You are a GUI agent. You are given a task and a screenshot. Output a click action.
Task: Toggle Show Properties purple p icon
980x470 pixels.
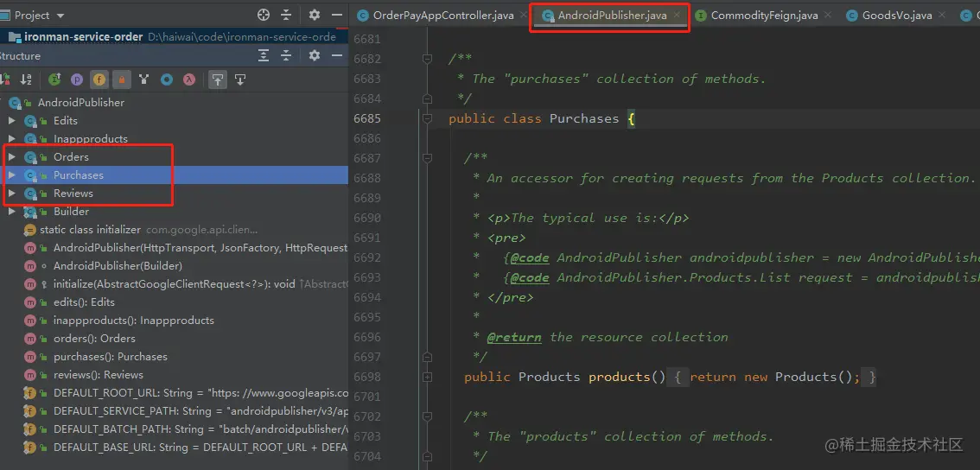click(x=77, y=79)
